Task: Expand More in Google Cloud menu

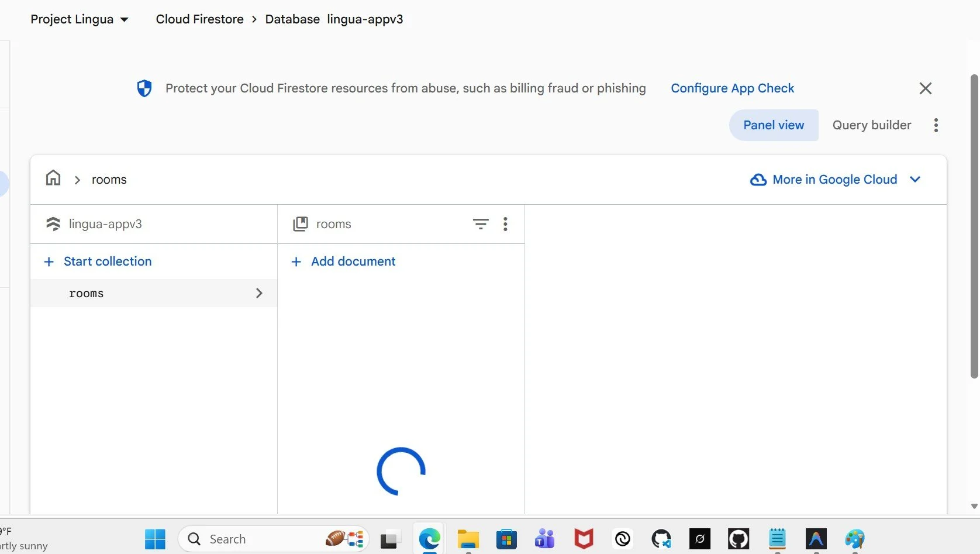Action: pyautogui.click(x=836, y=180)
